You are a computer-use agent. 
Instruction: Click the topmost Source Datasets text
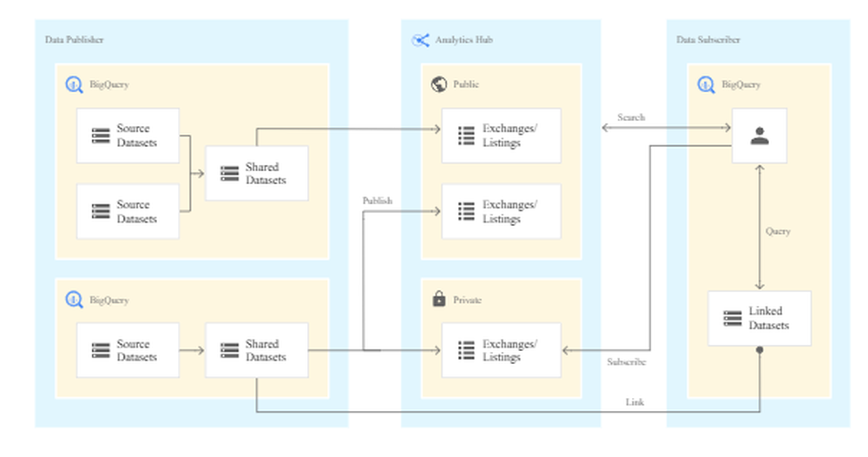[x=137, y=136]
